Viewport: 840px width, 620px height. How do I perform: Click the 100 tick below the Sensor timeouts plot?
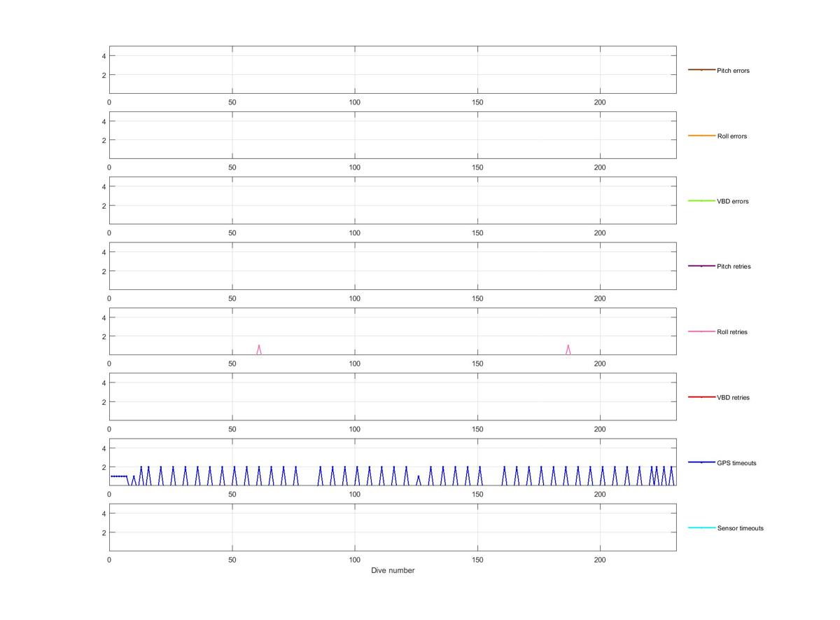pyautogui.click(x=355, y=560)
